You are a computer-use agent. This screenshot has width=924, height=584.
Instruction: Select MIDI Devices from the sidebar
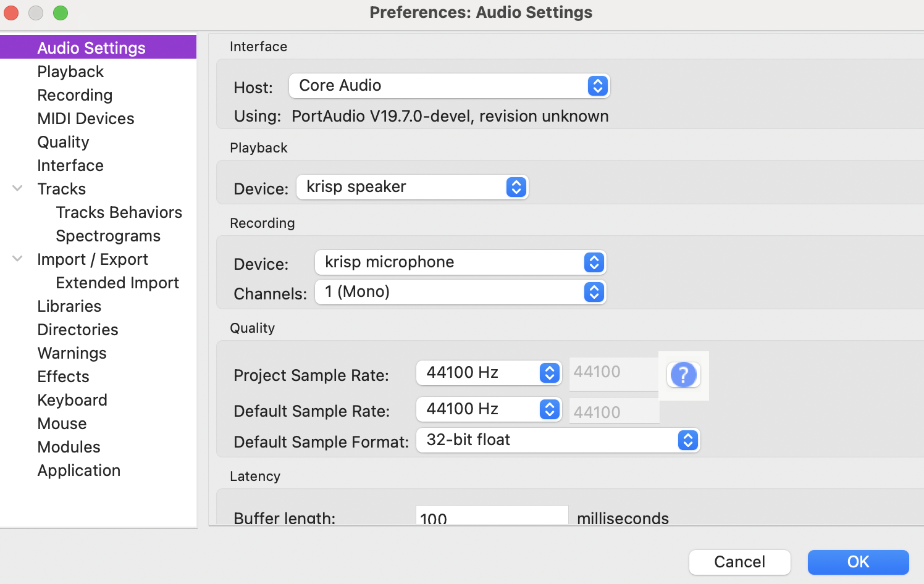85,118
